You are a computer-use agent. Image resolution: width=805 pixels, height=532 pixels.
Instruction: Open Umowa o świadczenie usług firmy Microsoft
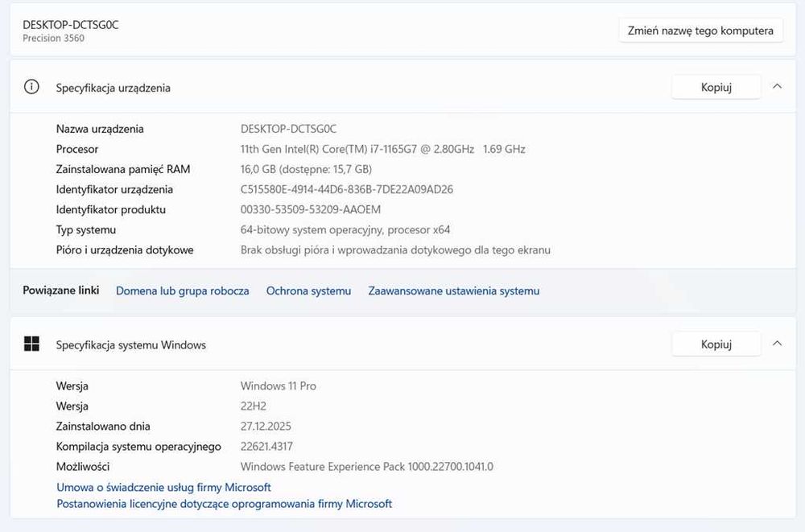163,487
